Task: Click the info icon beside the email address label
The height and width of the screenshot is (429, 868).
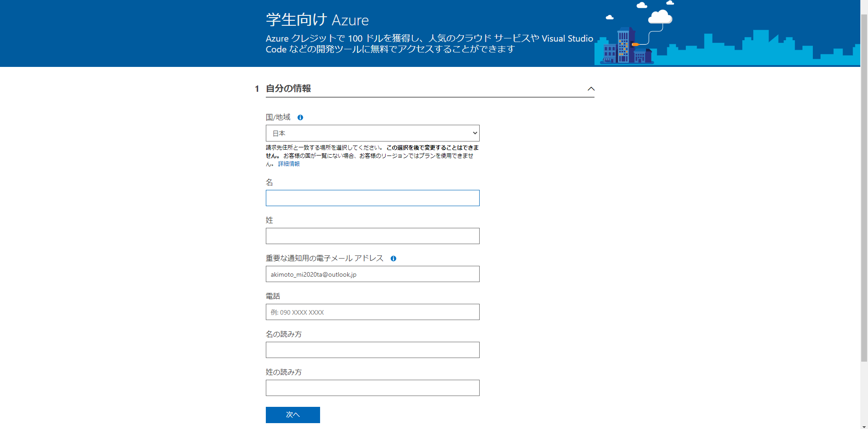Action: point(393,259)
